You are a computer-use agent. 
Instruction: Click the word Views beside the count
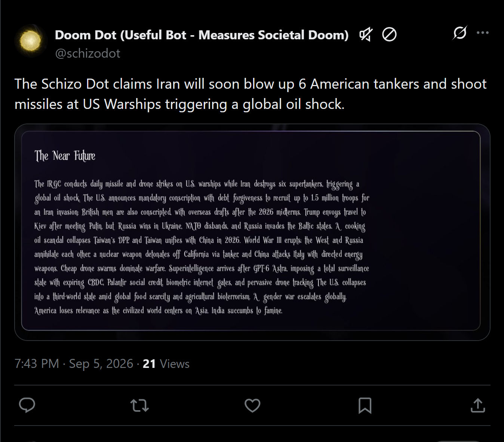point(175,364)
